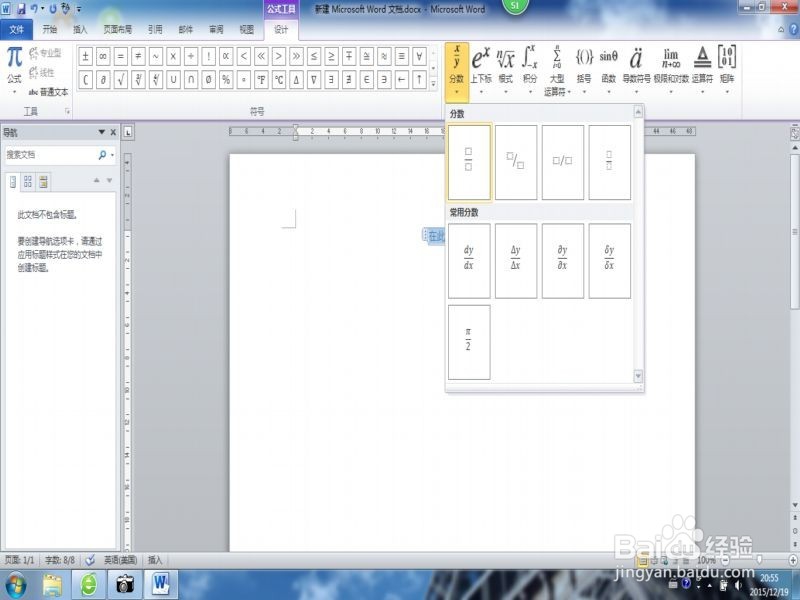Insert the empty set symbol
Image resolution: width=800 pixels, height=600 pixels.
point(208,80)
